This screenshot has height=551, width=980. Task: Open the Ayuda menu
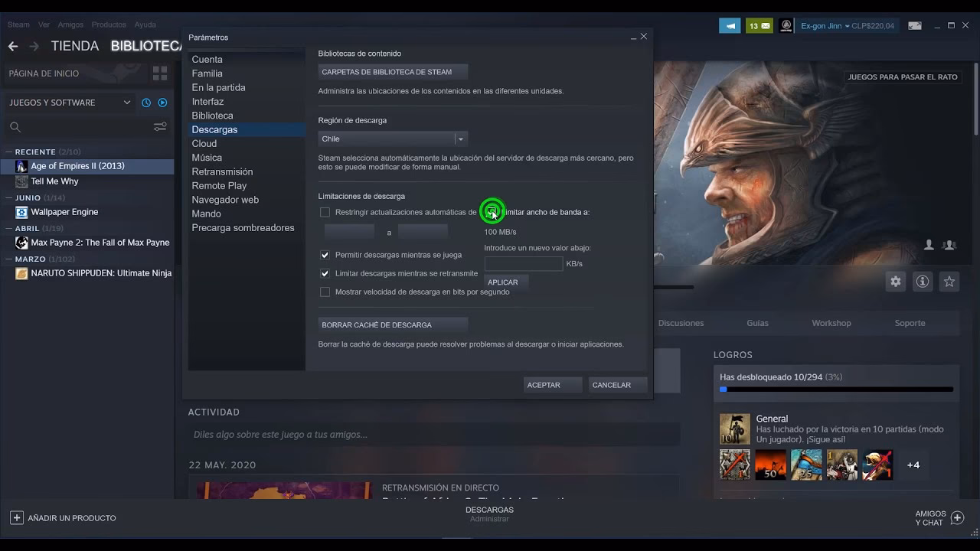click(145, 25)
